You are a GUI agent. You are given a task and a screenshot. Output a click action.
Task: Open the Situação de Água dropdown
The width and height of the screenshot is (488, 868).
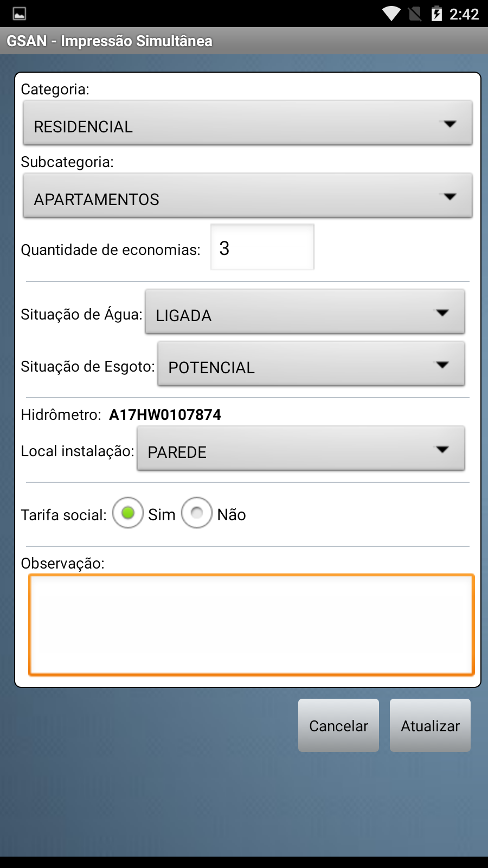coord(305,312)
